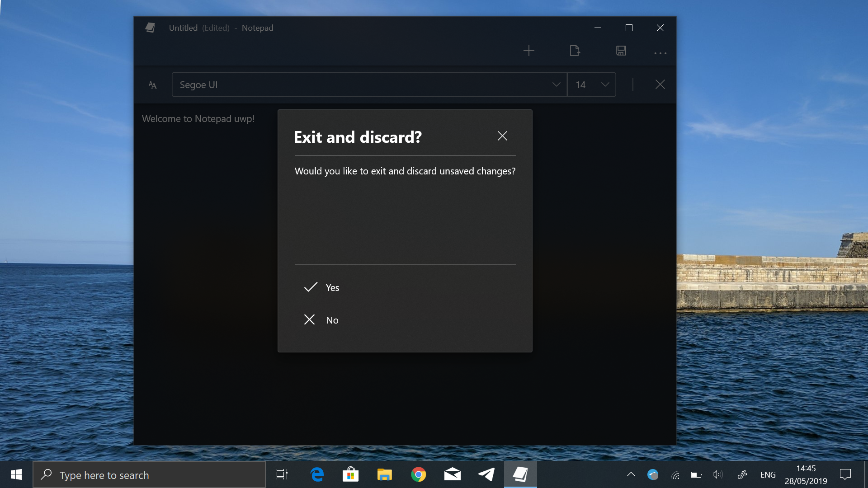Viewport: 868px width, 488px height.
Task: Click the open file icon
Action: 575,51
